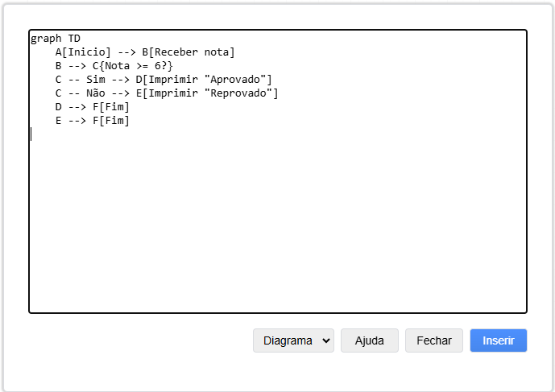Click the 'E --> F[Fim]' line
The width and height of the screenshot is (555, 392).
coord(92,121)
